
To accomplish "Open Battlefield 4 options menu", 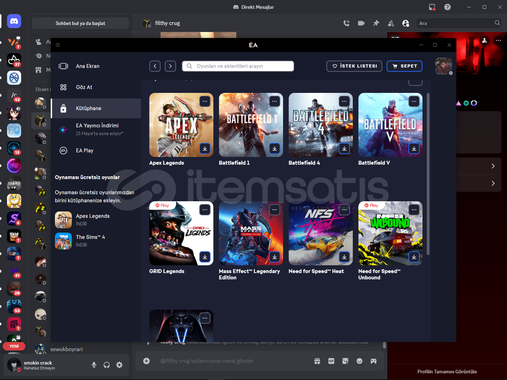I will click(344, 101).
